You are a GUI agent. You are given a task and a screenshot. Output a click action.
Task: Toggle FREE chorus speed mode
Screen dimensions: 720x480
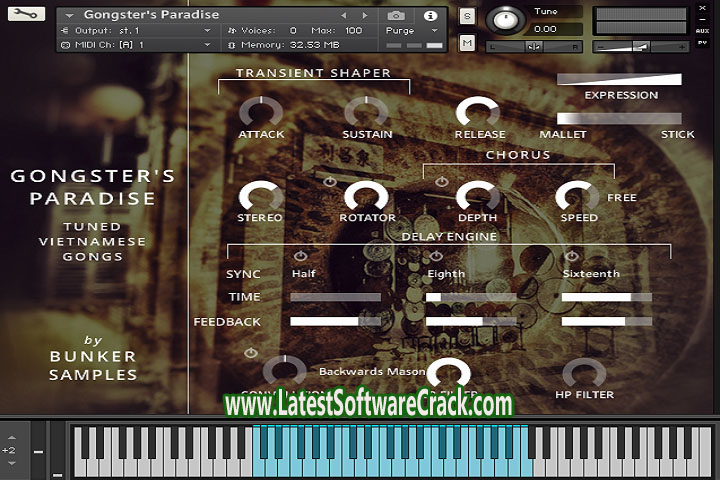(622, 198)
